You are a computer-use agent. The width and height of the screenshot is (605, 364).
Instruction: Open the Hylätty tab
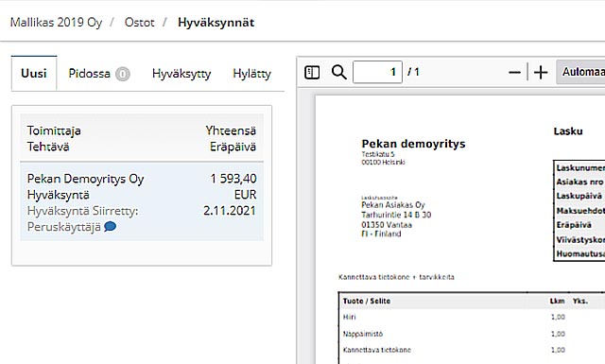click(x=251, y=74)
